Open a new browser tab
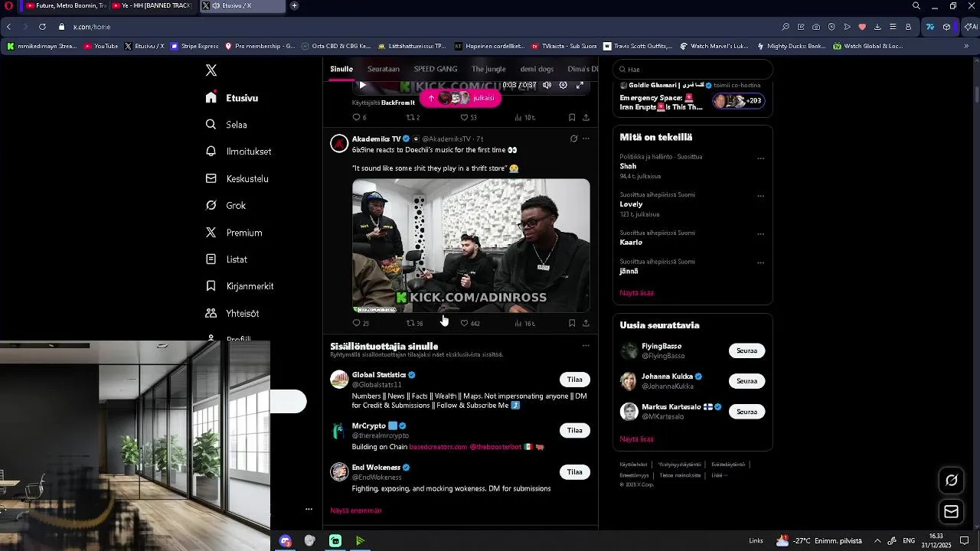The height and width of the screenshot is (551, 980). coord(294,6)
